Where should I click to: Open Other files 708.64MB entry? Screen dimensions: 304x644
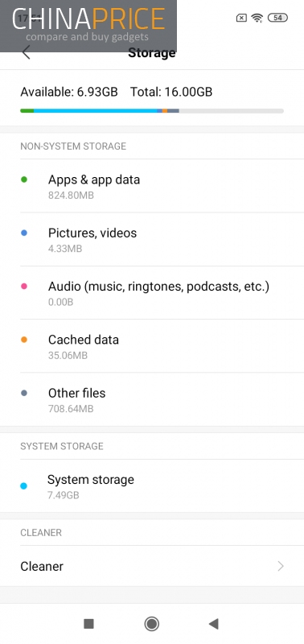tap(152, 399)
